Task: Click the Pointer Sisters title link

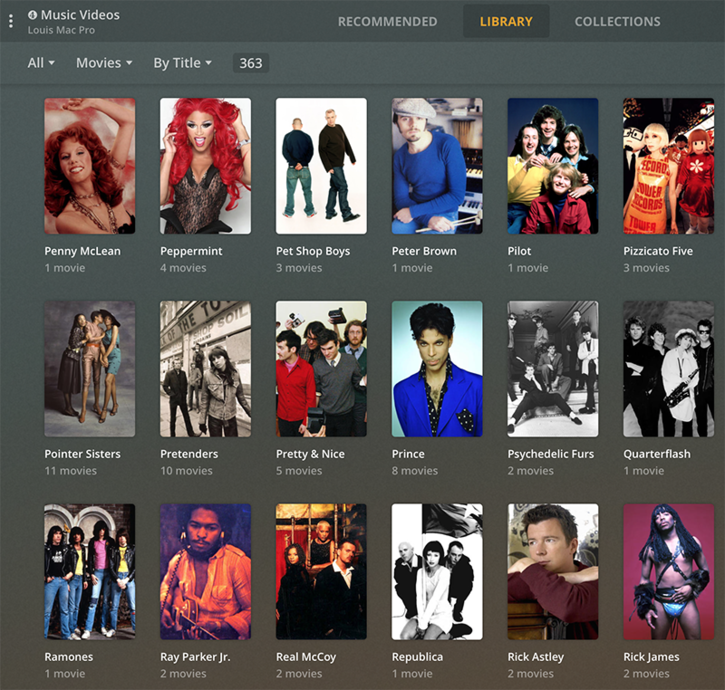Action: (x=82, y=454)
